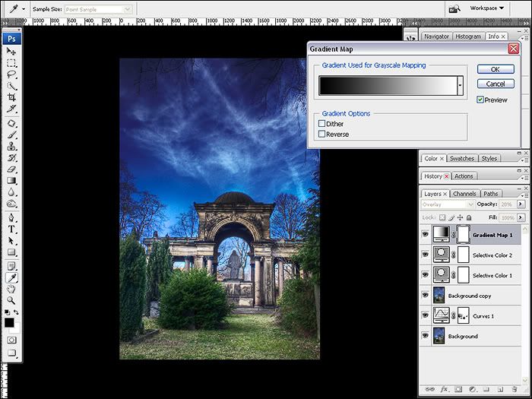Hide the Gradient Map 1 layer
This screenshot has width=532, height=399.
click(x=425, y=234)
